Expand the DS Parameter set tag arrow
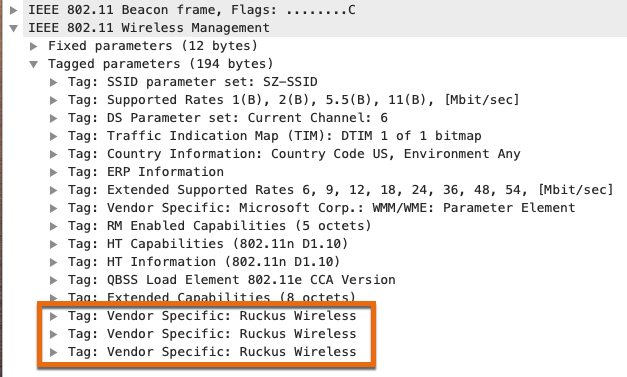627x377 pixels. (x=53, y=118)
